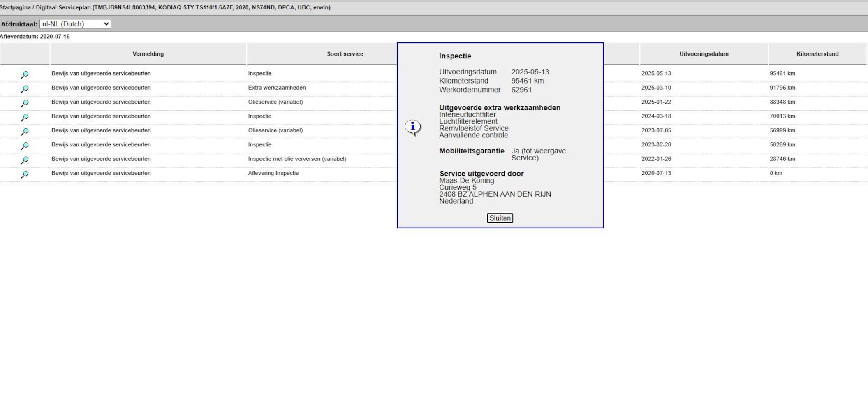This screenshot has height=395, width=868.
Task: Click the Vermelding column header
Action: point(148,54)
